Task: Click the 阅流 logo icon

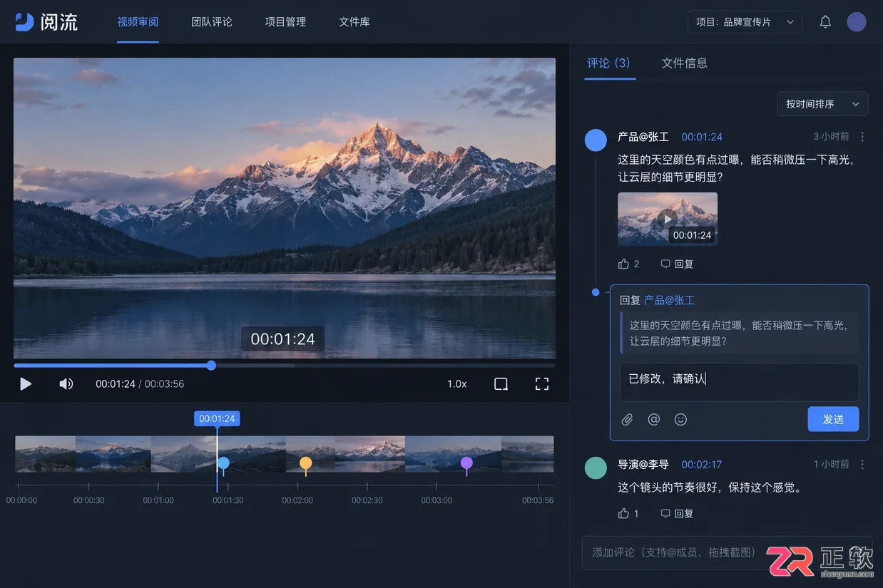Action: click(x=24, y=22)
